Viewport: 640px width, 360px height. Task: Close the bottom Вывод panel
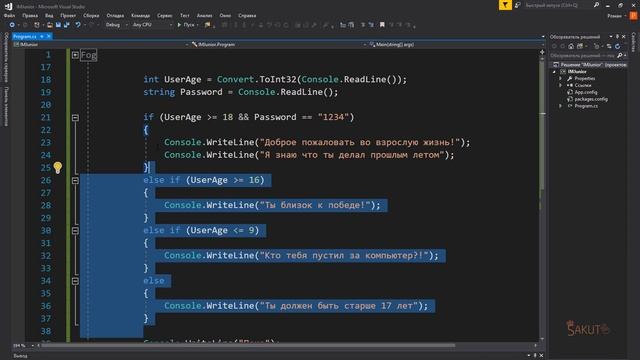click(x=541, y=356)
